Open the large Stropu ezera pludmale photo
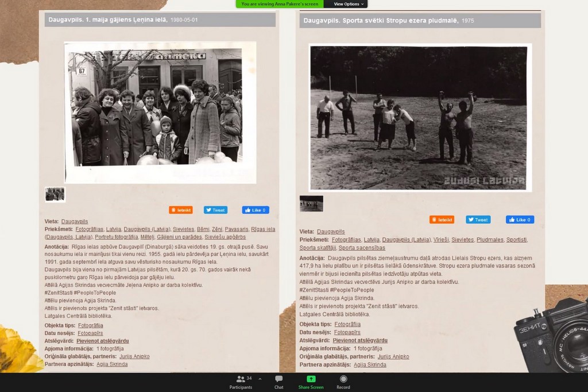The height and width of the screenshot is (392, 588). [x=420, y=117]
